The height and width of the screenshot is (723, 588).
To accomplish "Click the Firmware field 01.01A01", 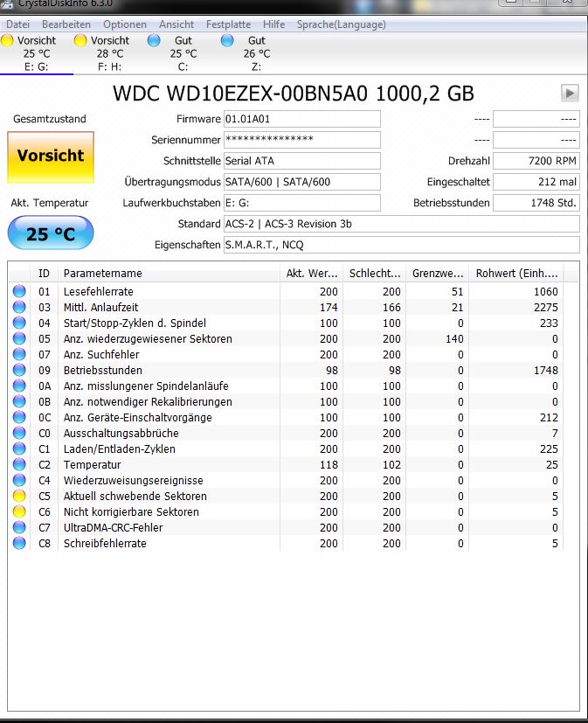I will tap(302, 119).
